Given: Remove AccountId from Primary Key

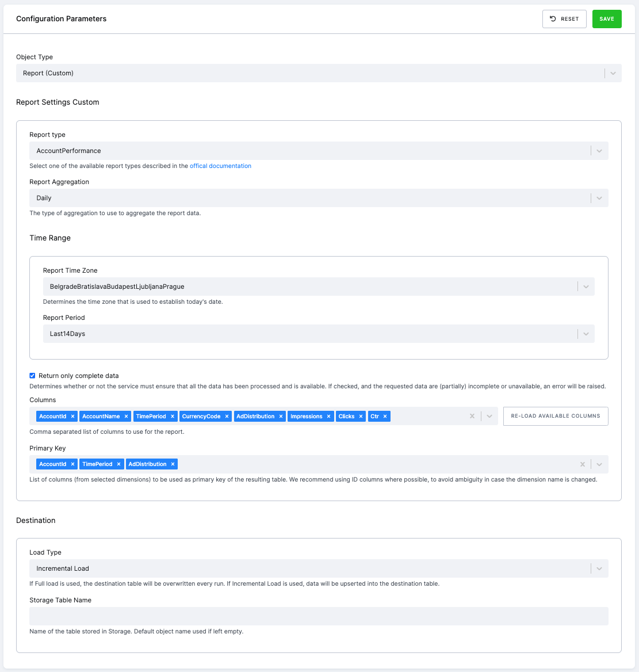Looking at the screenshot, I should (x=73, y=464).
